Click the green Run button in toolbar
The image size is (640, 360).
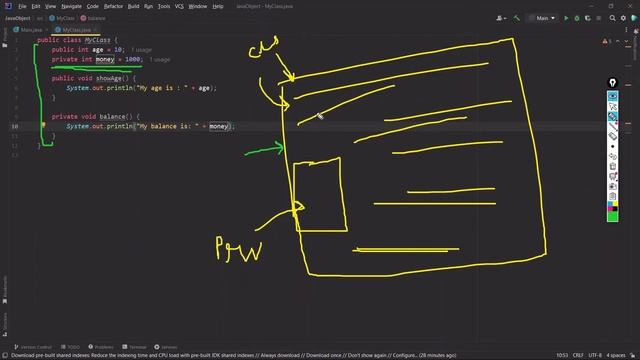click(x=566, y=18)
